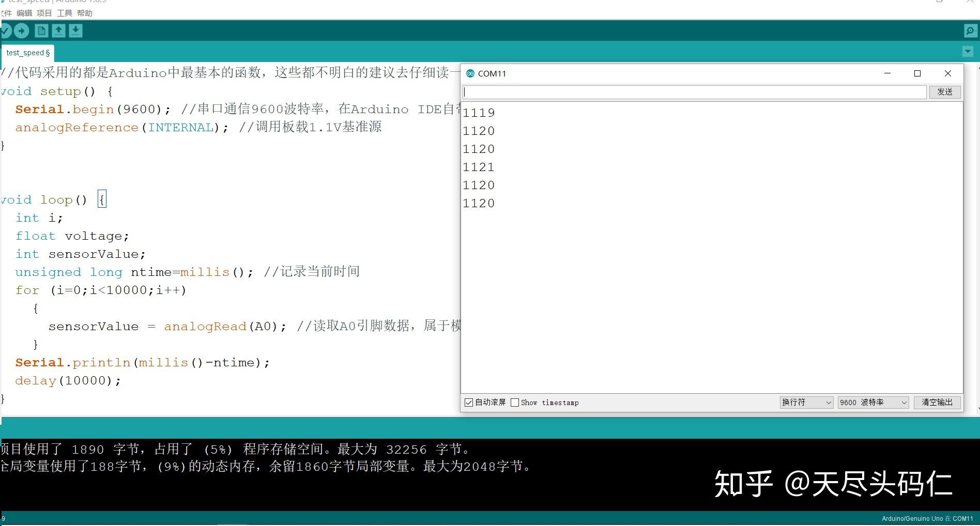Click the analogRead(A0) code line
This screenshot has height=526, width=980.
pos(167,327)
